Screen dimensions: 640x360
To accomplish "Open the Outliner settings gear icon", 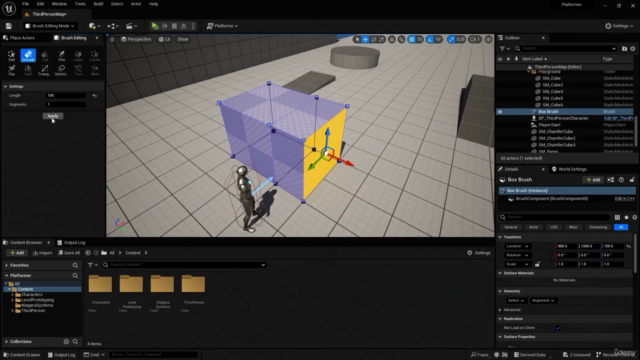I will coord(633,49).
